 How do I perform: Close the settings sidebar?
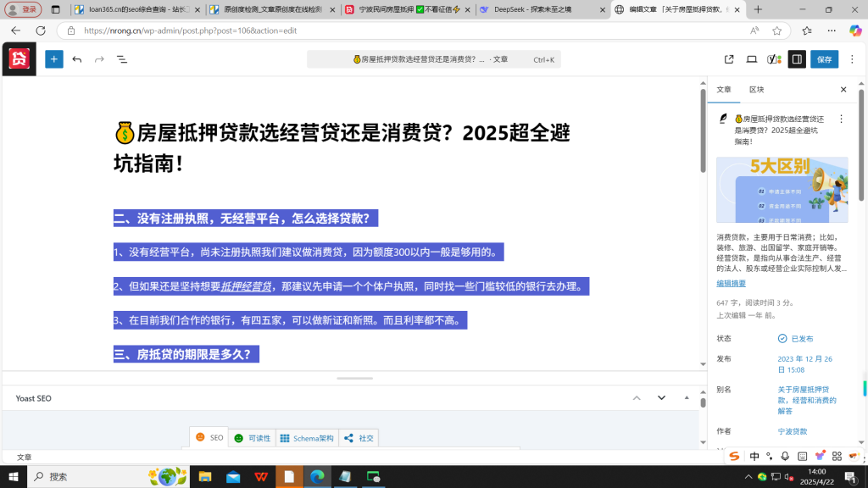tap(843, 90)
